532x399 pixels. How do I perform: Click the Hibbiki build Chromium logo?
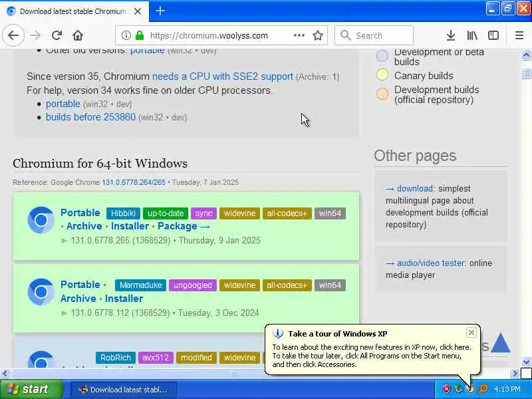click(41, 220)
